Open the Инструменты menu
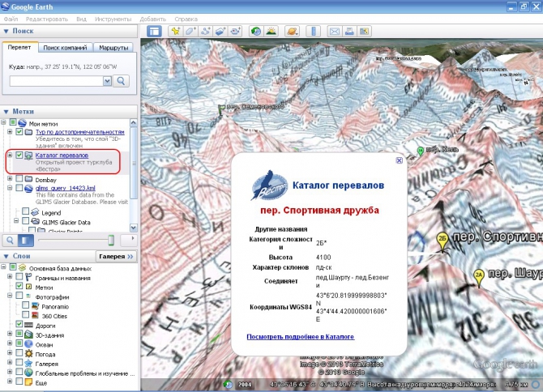 [113, 19]
